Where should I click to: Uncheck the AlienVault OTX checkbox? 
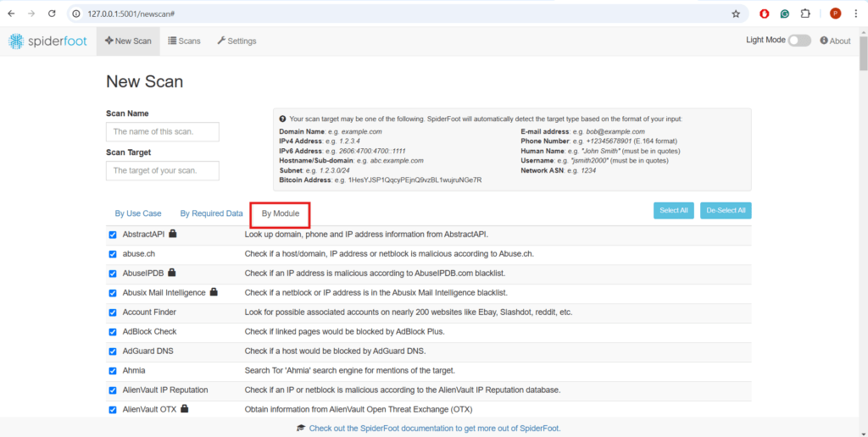coord(113,410)
